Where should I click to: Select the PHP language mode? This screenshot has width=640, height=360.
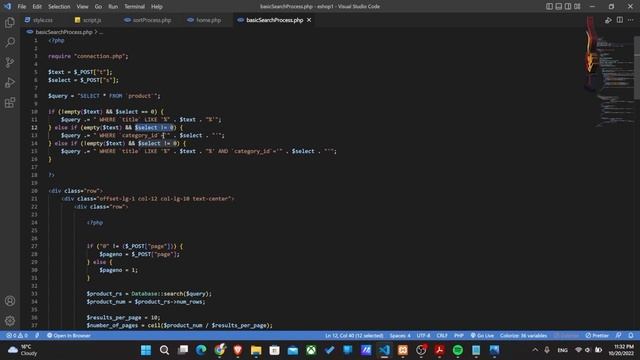point(459,336)
